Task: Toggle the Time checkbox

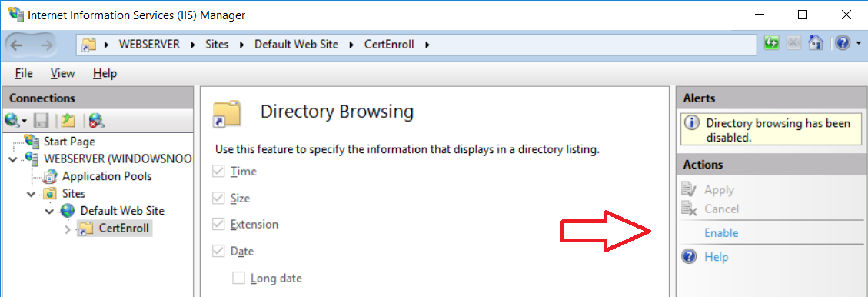Action: tap(221, 172)
